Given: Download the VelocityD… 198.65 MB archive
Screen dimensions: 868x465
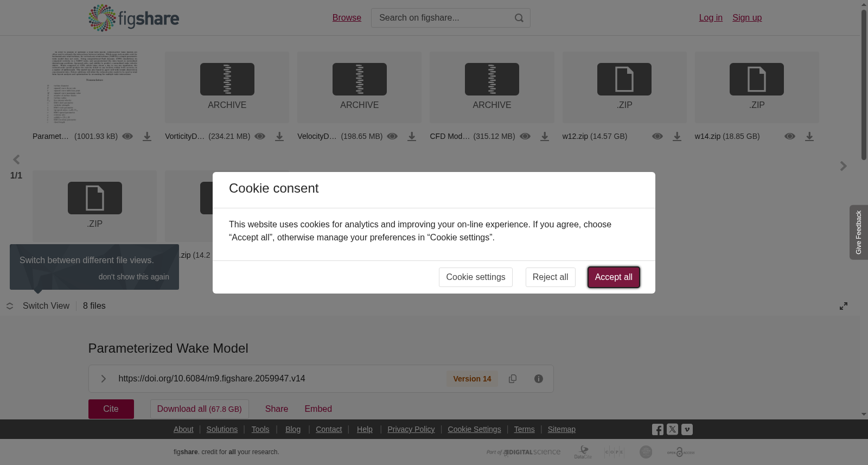Looking at the screenshot, I should (x=412, y=137).
